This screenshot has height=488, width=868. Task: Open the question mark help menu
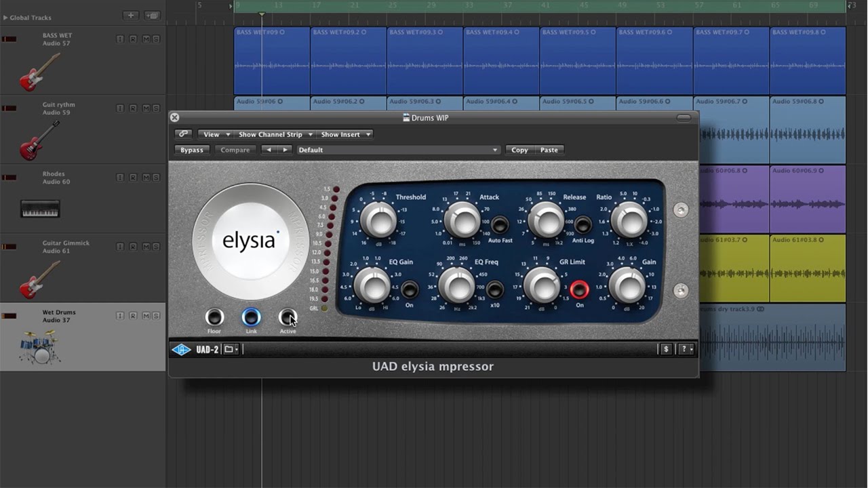(x=687, y=349)
